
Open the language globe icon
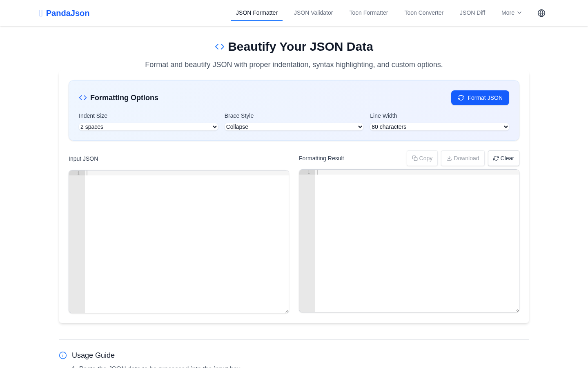pos(541,13)
